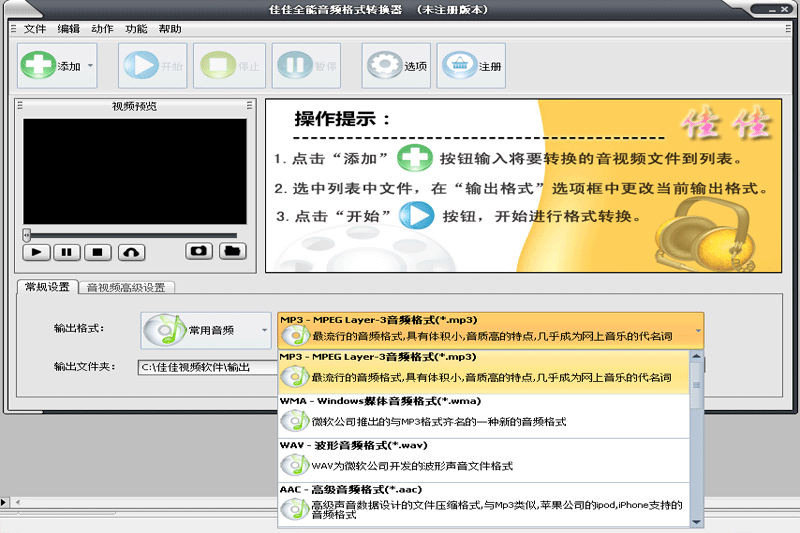
Task: Click the format list scrollbar thumb
Action: (x=696, y=385)
